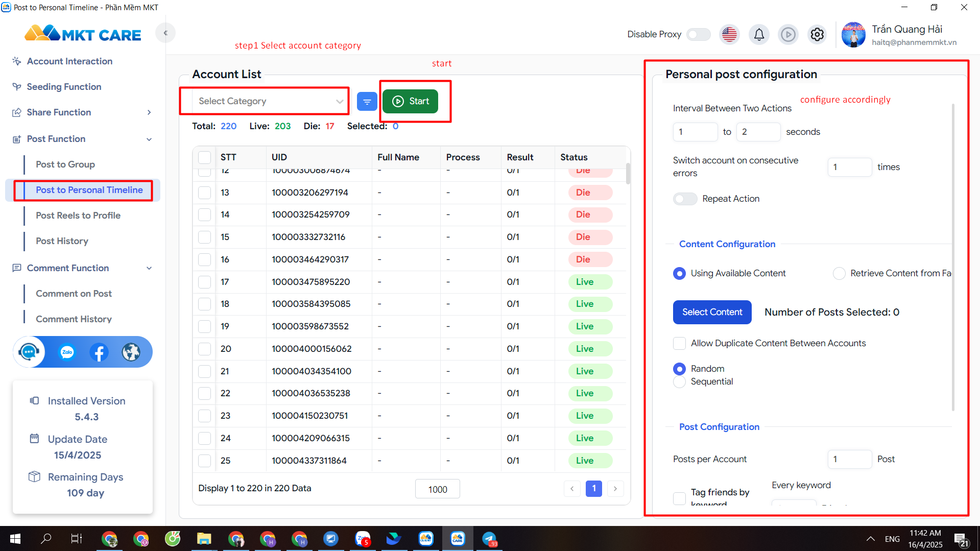
Task: Go to the next table page
Action: (x=615, y=489)
